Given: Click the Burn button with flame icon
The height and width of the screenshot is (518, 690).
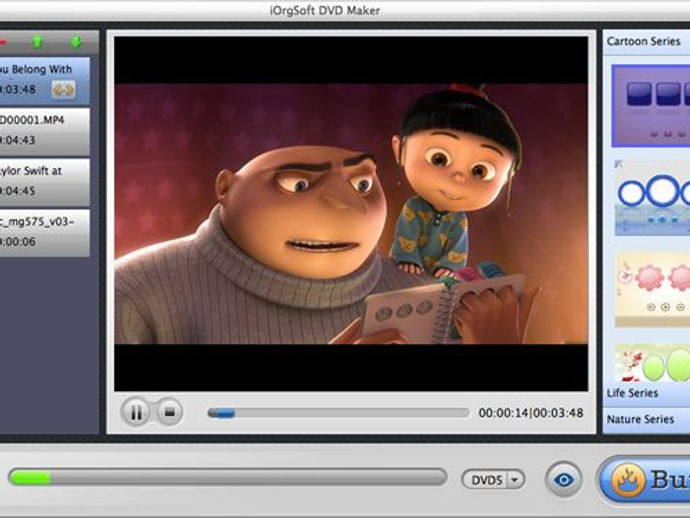Looking at the screenshot, I should [644, 480].
